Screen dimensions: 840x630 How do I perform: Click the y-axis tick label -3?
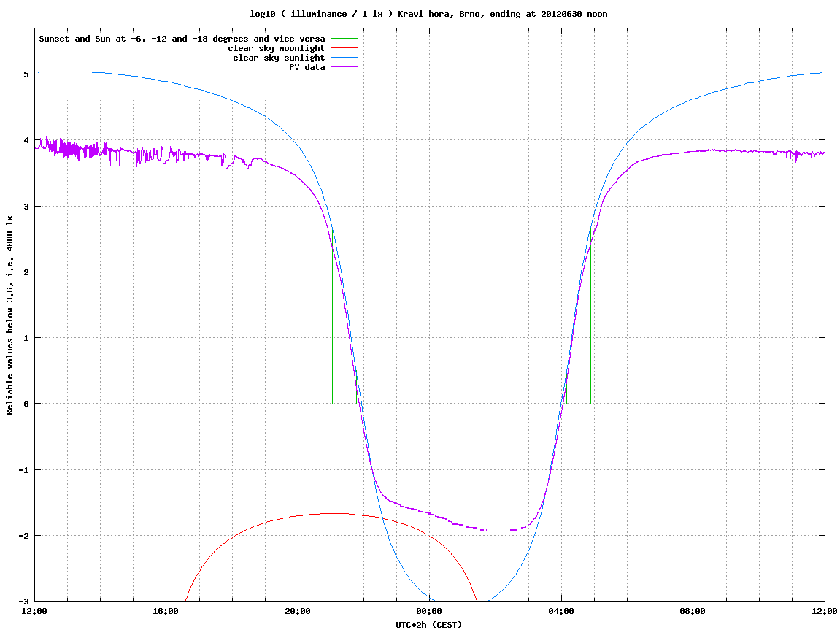[x=23, y=602]
